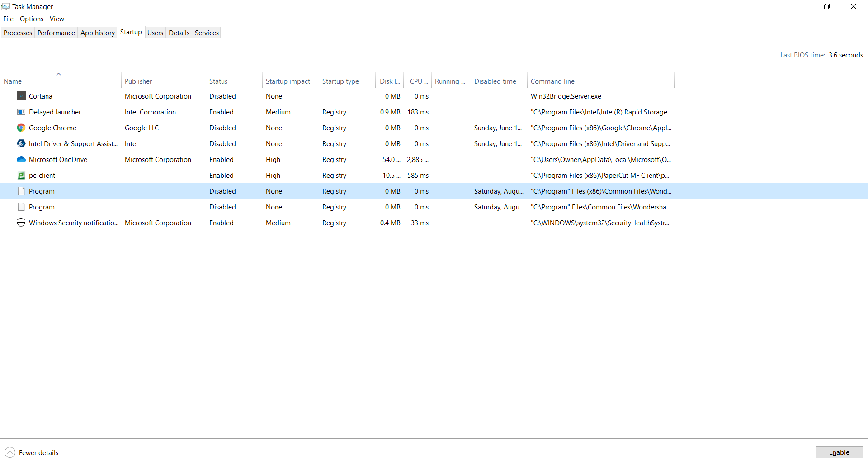This screenshot has width=868, height=466.
Task: Select Windows Security notification entry
Action: (74, 223)
